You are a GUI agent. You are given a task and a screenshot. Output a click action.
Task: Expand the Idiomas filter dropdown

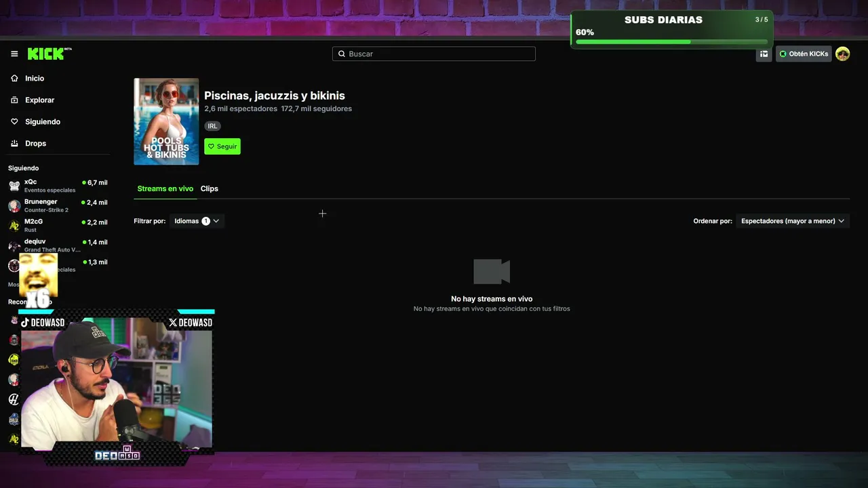[x=197, y=221]
